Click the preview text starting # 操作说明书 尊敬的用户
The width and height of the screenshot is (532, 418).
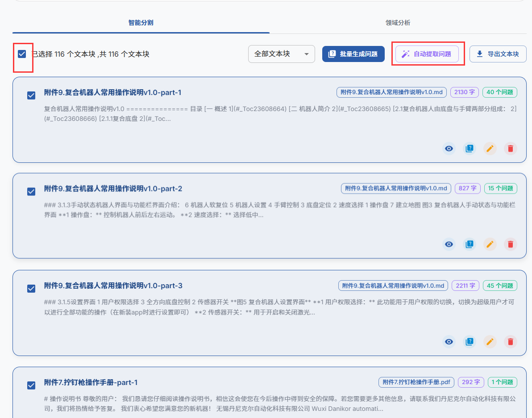pyautogui.click(x=280, y=404)
